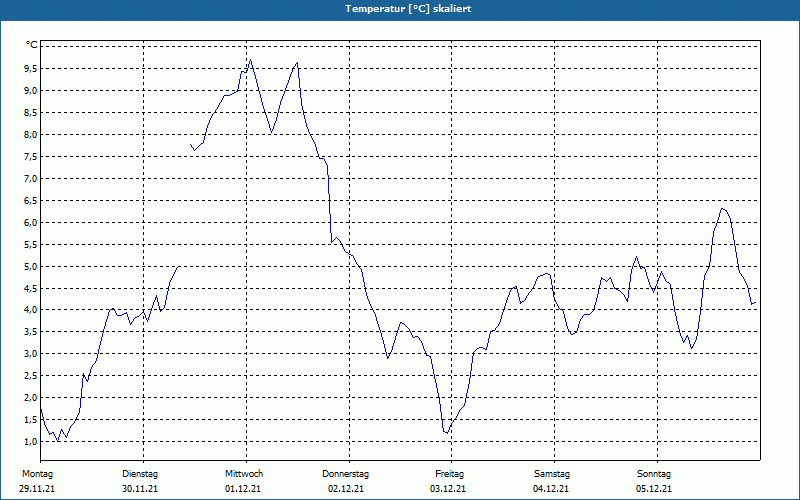Click the date 03.12.21

point(448,489)
